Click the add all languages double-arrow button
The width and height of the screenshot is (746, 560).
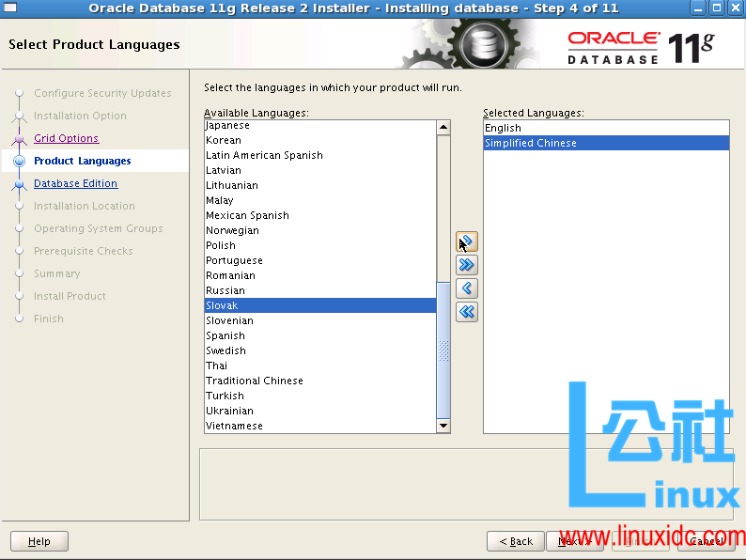click(467, 265)
